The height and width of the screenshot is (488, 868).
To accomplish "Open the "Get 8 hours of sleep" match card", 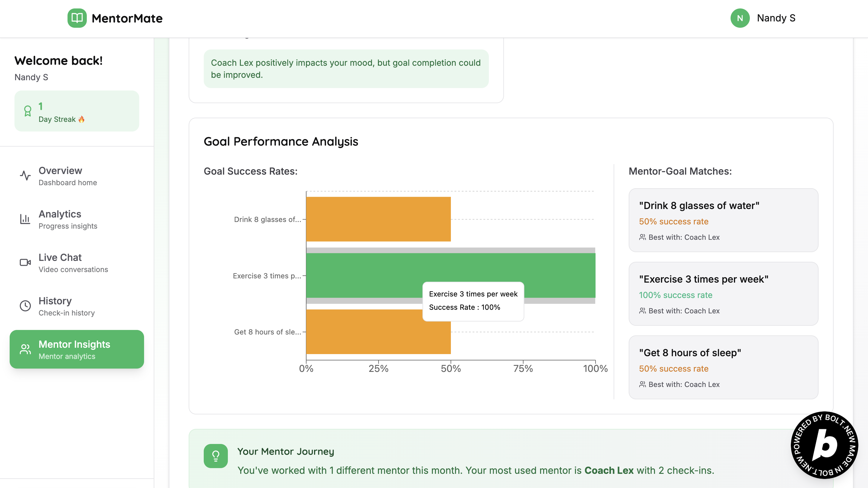I will (723, 367).
